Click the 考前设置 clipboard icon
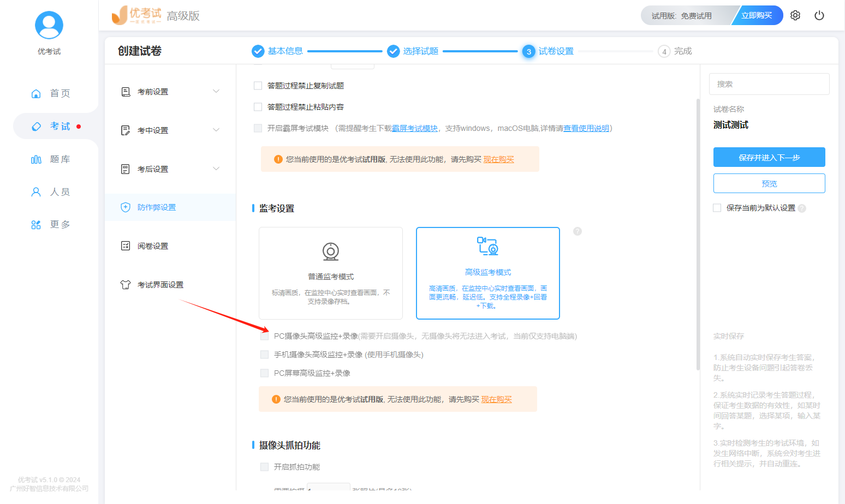 pyautogui.click(x=126, y=92)
